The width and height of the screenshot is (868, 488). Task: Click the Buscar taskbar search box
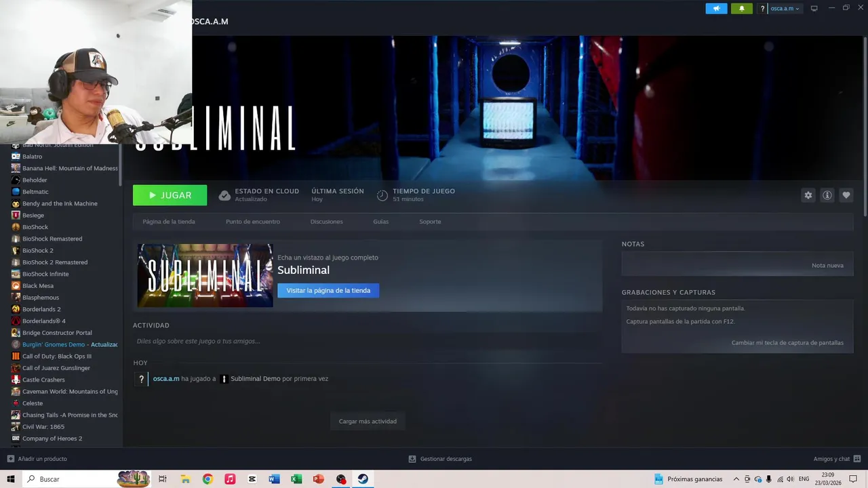pyautogui.click(x=87, y=479)
